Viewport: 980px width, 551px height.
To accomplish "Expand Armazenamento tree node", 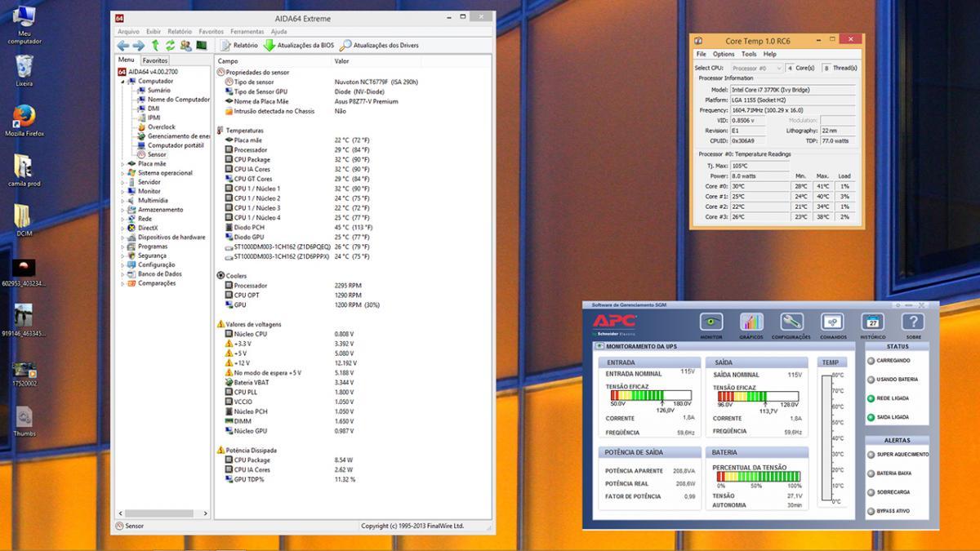I will pyautogui.click(x=123, y=210).
